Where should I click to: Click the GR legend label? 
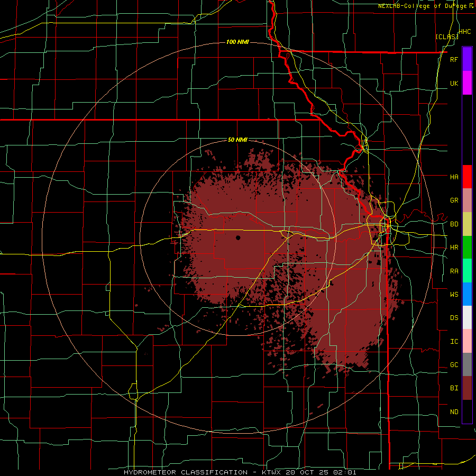[454, 200]
